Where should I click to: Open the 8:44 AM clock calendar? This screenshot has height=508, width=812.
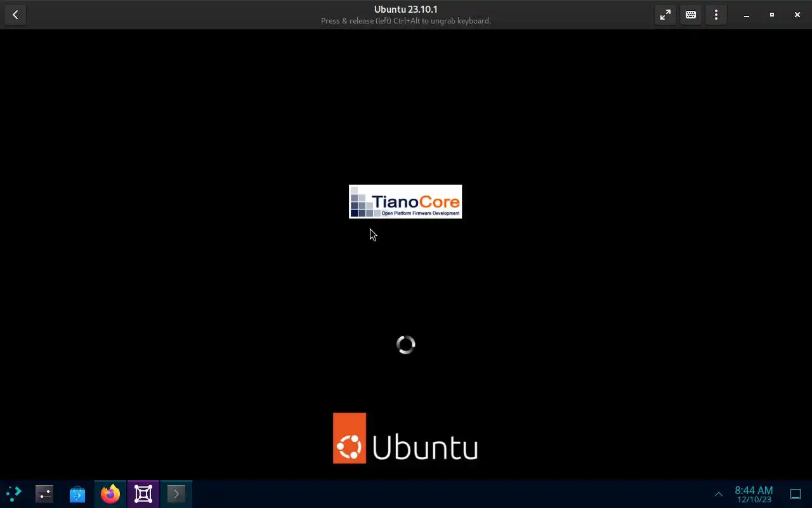(x=754, y=494)
